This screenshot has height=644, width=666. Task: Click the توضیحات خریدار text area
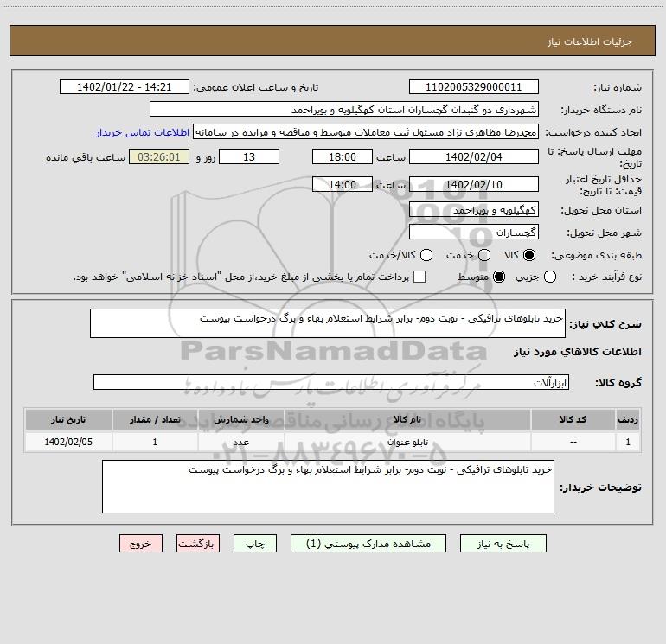328,487
